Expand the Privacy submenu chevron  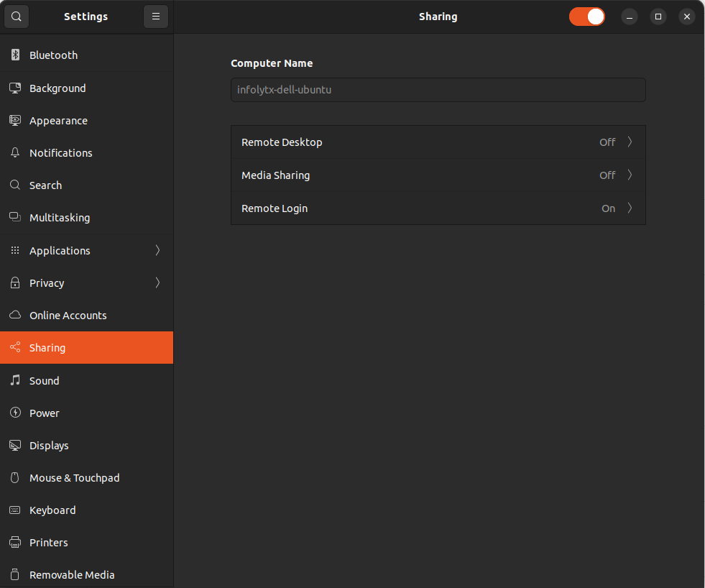pos(157,283)
